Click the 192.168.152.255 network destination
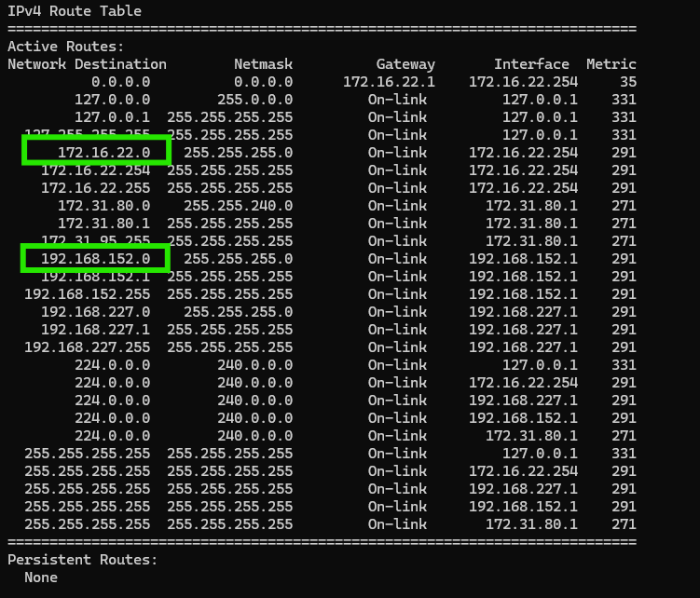Viewport: 700px width, 598px height. [87, 294]
